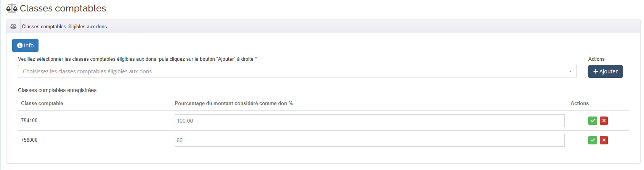Edit percentage field showing 60

click(369, 140)
